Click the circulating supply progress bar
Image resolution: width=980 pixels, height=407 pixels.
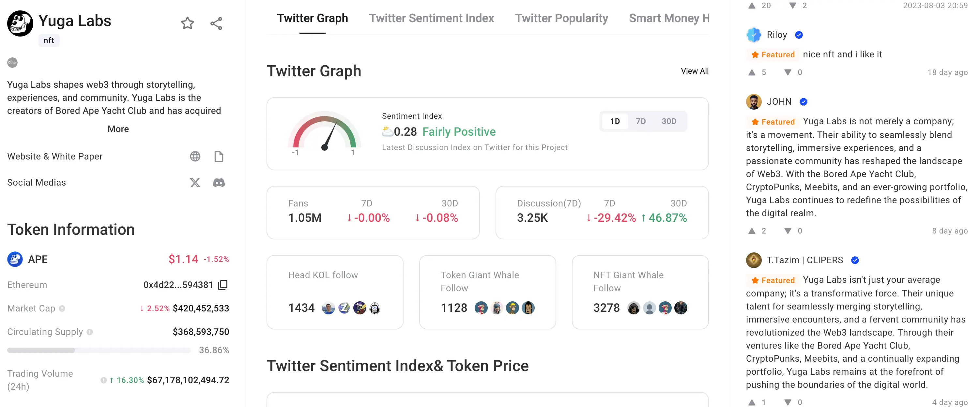click(x=99, y=350)
